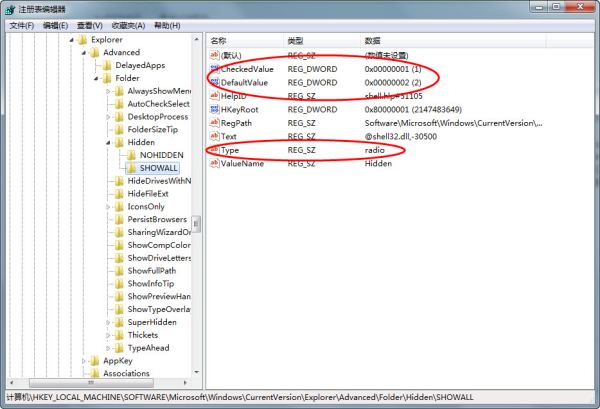The width and height of the screenshot is (600, 409).
Task: Click the RegPath string value icon
Action: tap(215, 123)
